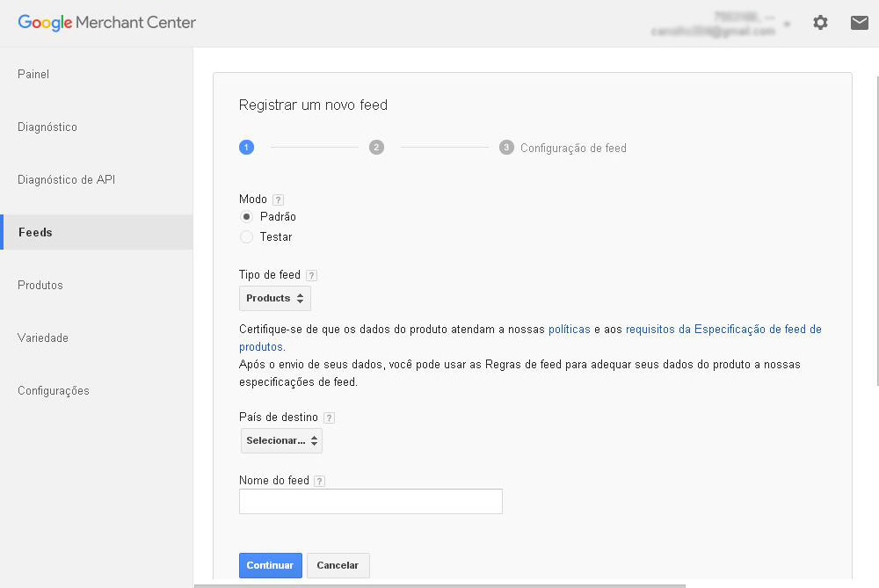Select the Padrão radio button
The height and width of the screenshot is (588, 879).
[x=246, y=217]
